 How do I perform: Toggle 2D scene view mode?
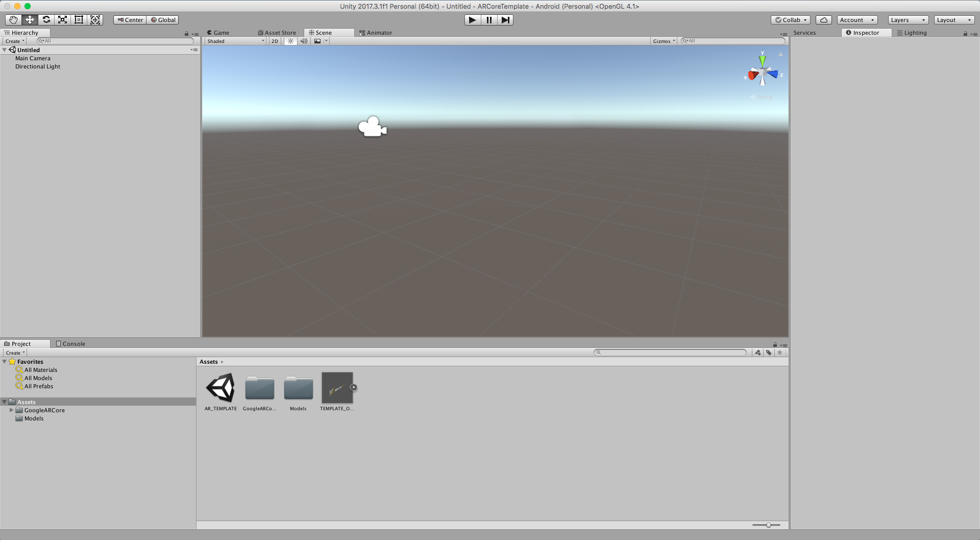tap(275, 41)
